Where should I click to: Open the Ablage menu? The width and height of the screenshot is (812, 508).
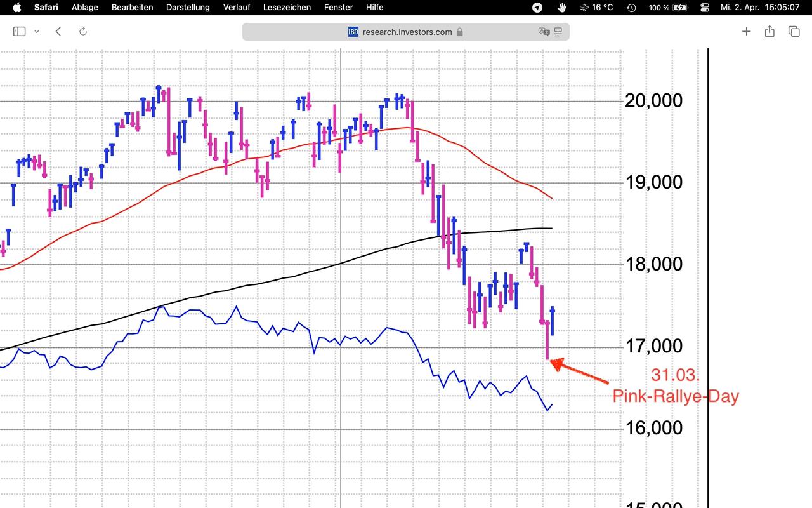[85, 7]
